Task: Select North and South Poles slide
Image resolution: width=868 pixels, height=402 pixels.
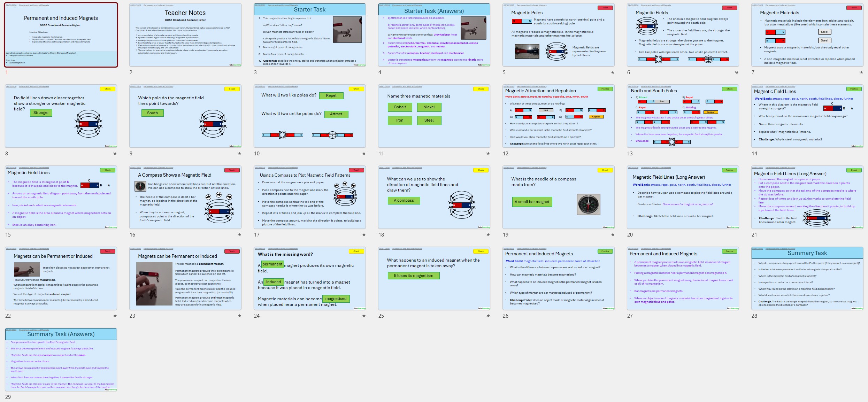Action: click(x=683, y=116)
